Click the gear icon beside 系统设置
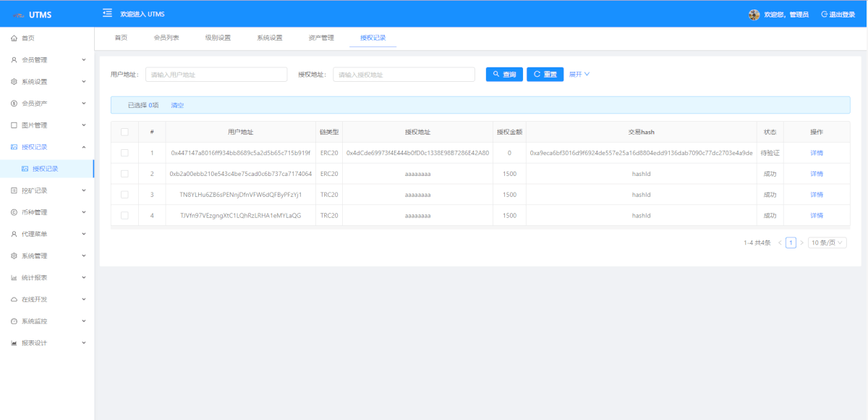The height and width of the screenshot is (420, 868). coord(14,82)
